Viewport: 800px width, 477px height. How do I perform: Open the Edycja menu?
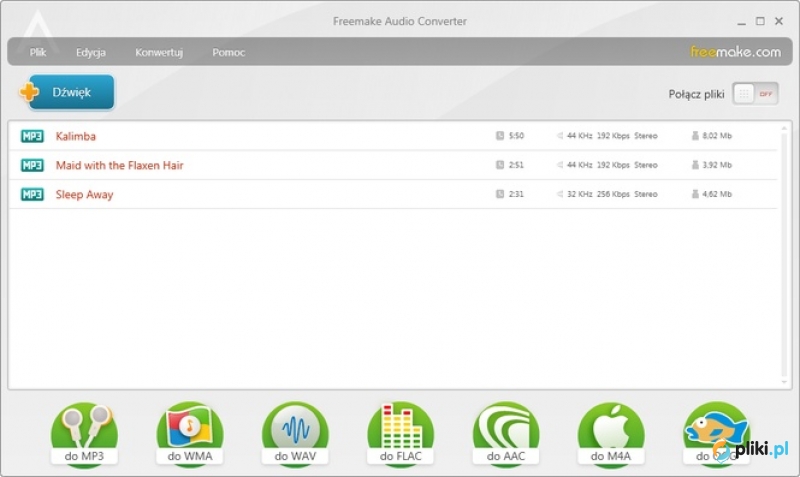pos(91,52)
